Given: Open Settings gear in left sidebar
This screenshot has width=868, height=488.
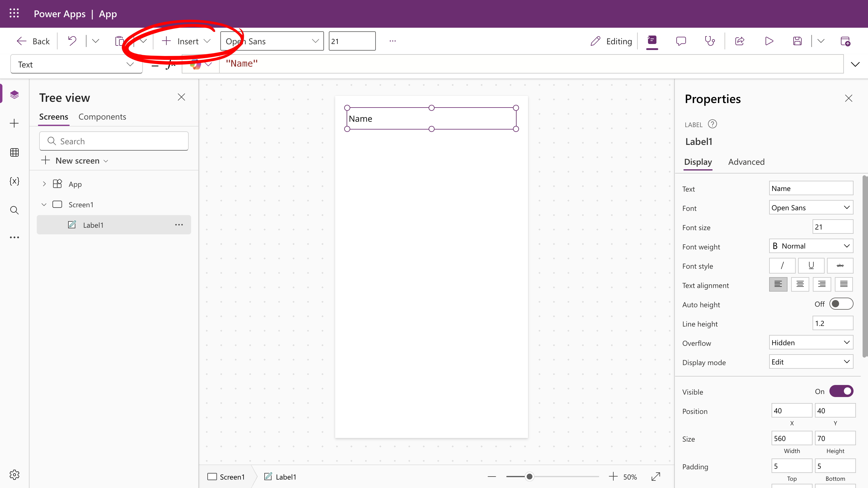Looking at the screenshot, I should pyautogui.click(x=14, y=474).
